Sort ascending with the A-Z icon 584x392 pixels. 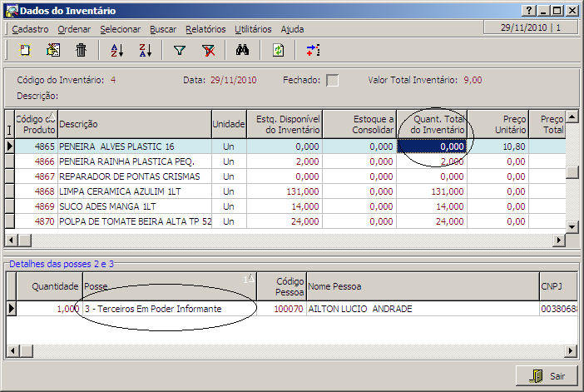tap(117, 50)
